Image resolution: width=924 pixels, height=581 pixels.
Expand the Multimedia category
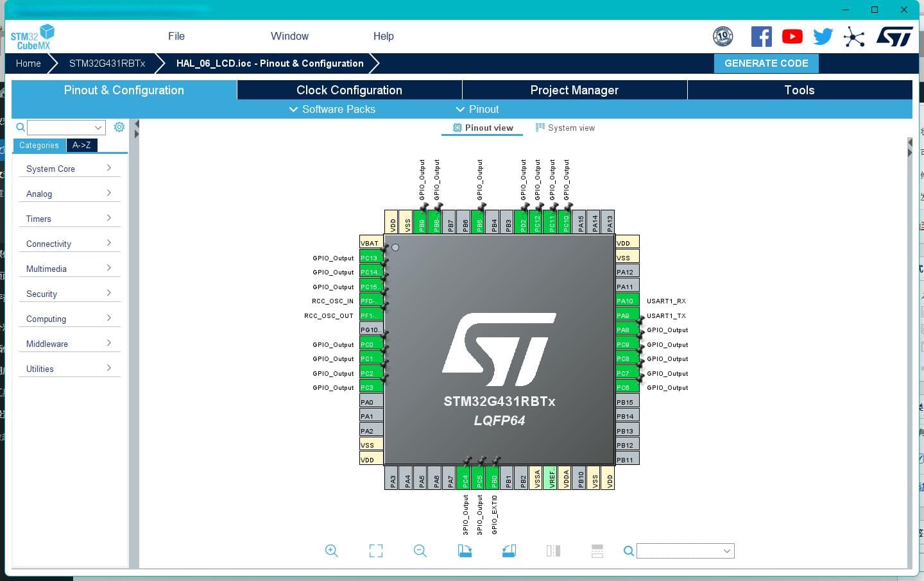(69, 269)
